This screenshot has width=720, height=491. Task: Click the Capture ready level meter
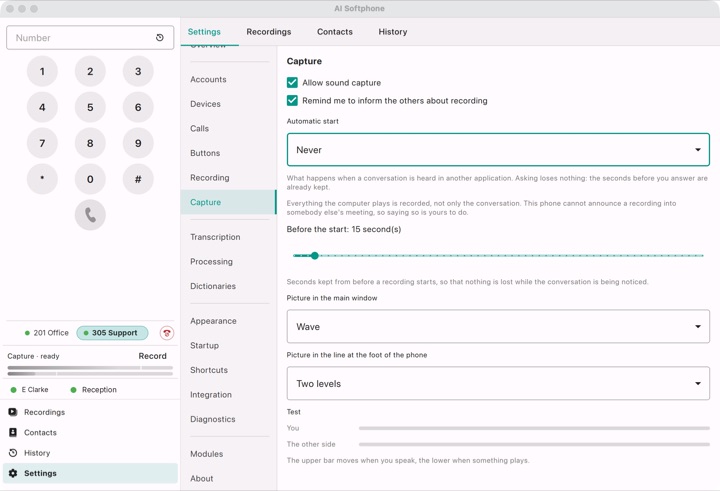tap(90, 371)
